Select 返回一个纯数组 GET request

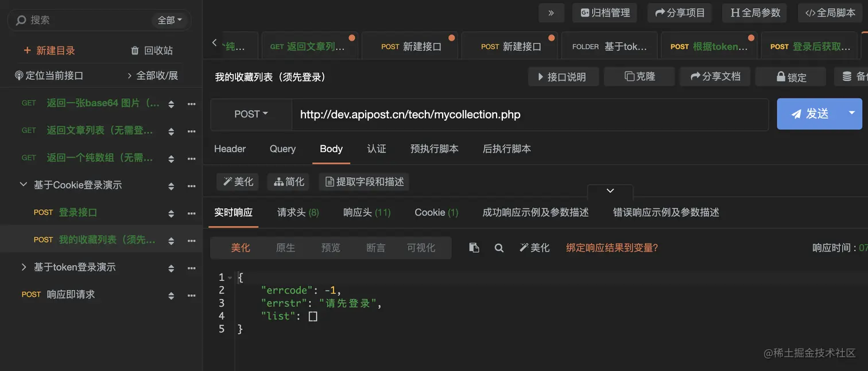(87, 157)
